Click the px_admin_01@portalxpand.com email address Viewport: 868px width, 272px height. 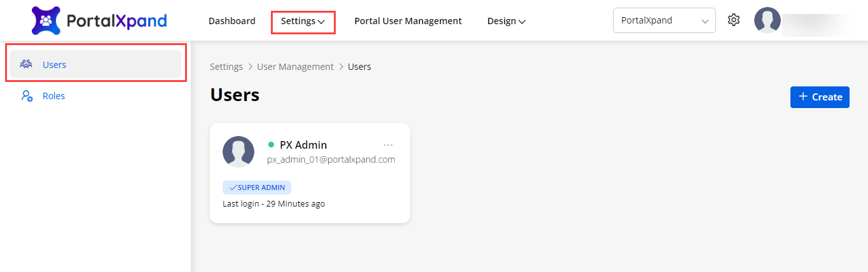331,160
